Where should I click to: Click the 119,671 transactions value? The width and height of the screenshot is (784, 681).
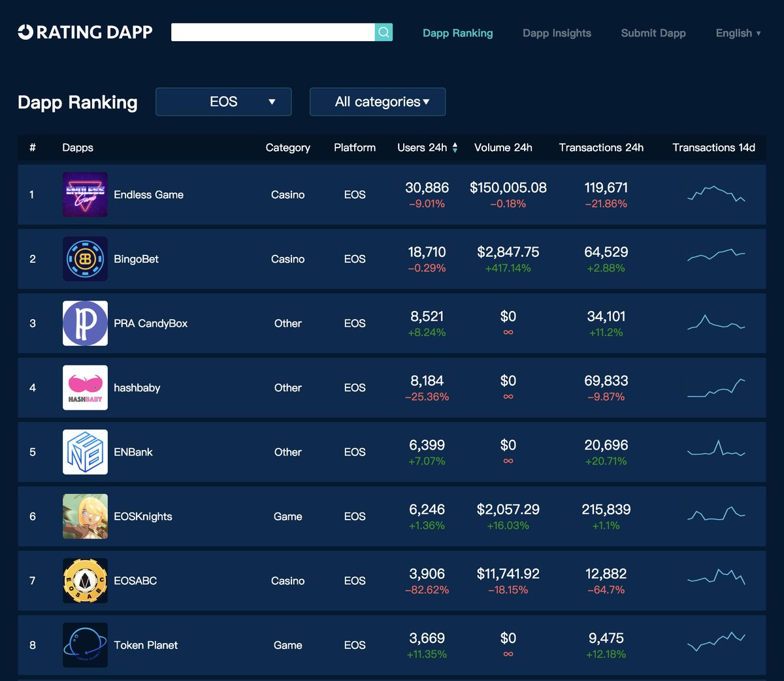[x=606, y=188]
